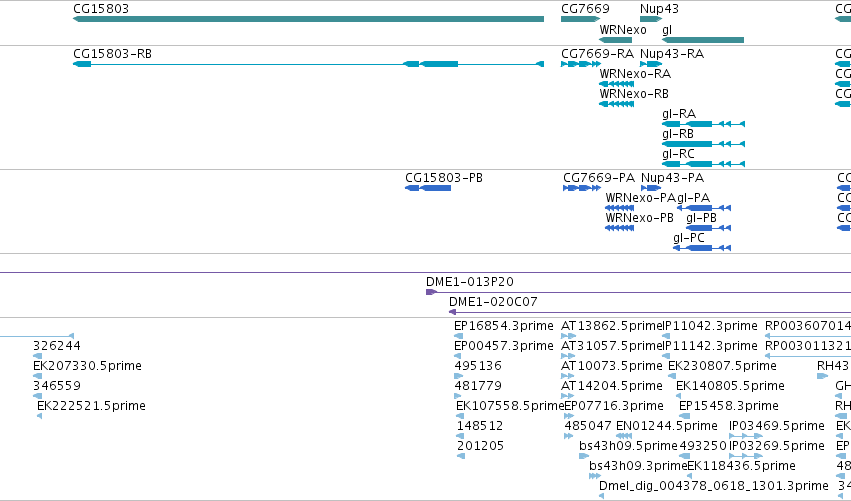Select the DME1-013P20 clone label

coord(469,282)
